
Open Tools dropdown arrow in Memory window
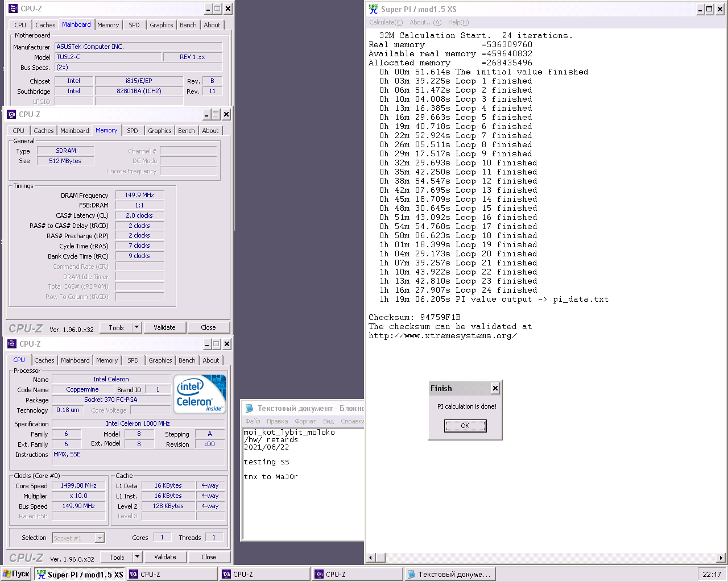(136, 327)
